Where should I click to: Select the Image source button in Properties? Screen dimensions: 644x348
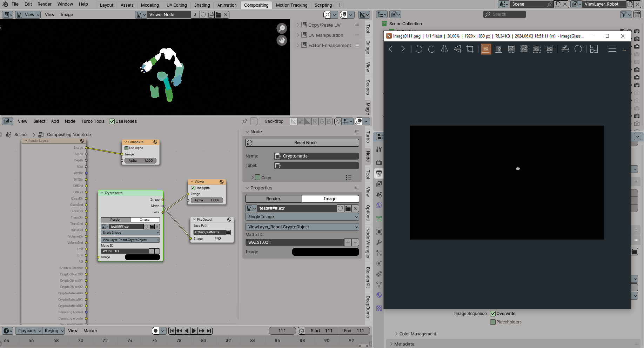click(x=330, y=199)
